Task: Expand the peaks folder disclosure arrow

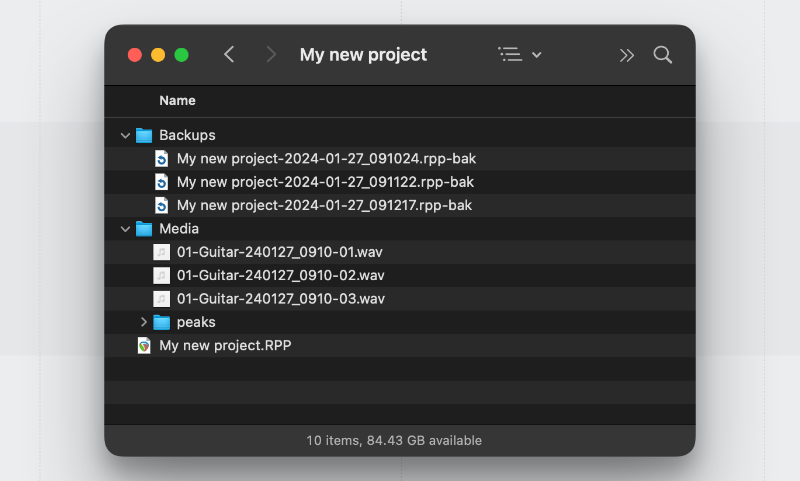Action: tap(143, 322)
